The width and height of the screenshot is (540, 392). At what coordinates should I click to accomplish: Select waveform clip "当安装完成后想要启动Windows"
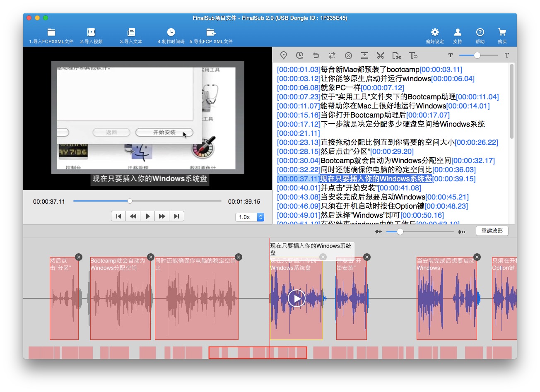coord(447,298)
